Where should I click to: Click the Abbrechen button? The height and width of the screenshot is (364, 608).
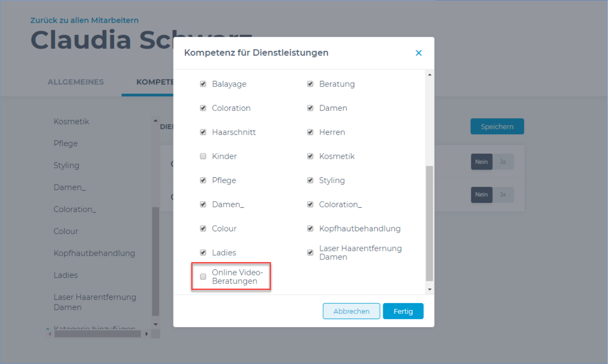tap(351, 311)
